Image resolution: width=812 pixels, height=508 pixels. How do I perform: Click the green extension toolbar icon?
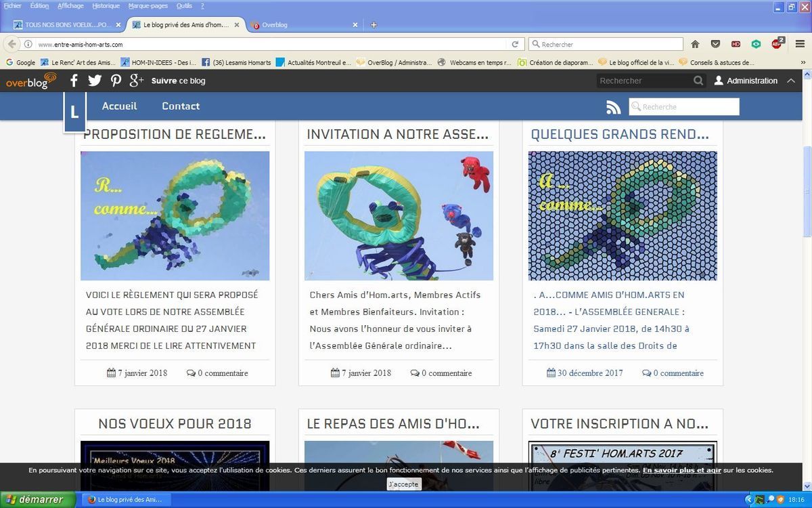click(756, 44)
